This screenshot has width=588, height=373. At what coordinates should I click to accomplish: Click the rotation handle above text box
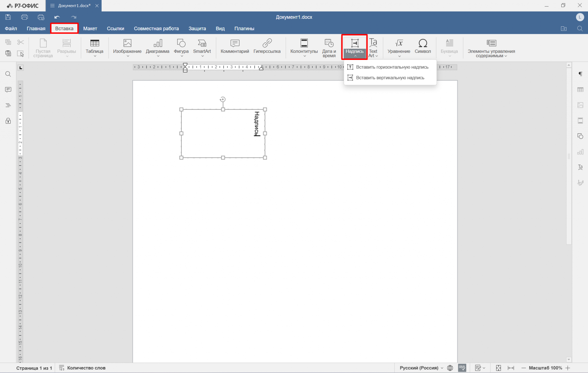click(x=223, y=100)
